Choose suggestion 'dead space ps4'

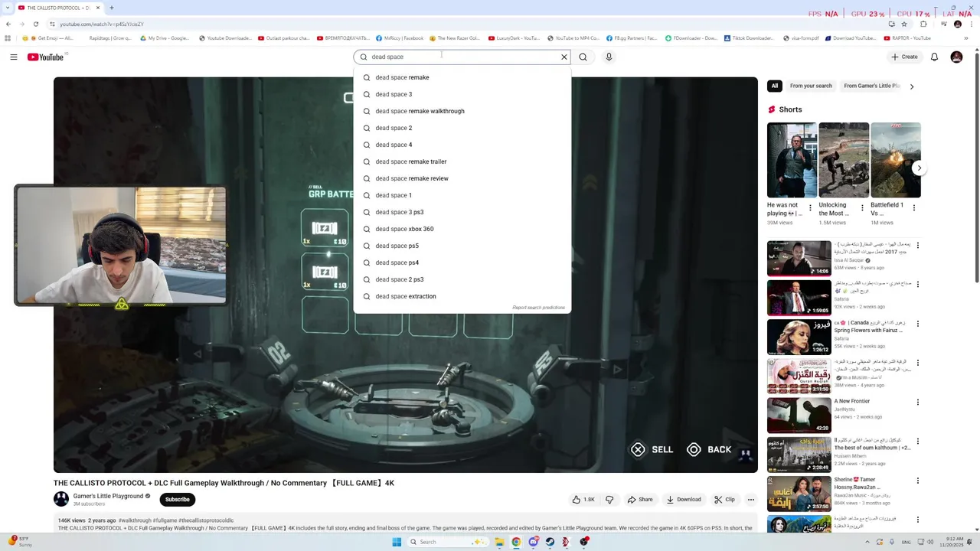tap(462, 262)
